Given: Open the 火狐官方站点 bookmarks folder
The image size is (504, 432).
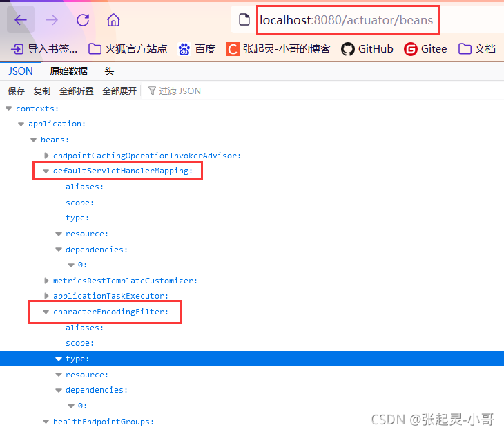Looking at the screenshot, I should [x=128, y=49].
